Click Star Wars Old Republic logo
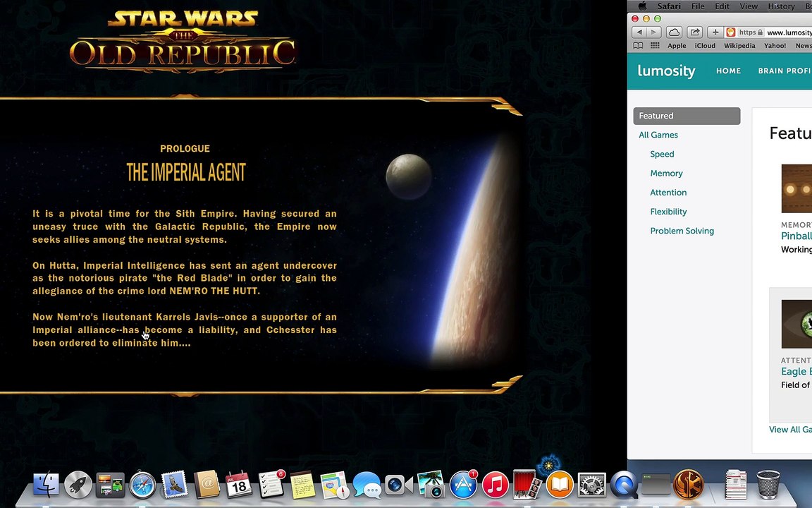Screen dimensions: 812x508 click(183, 42)
